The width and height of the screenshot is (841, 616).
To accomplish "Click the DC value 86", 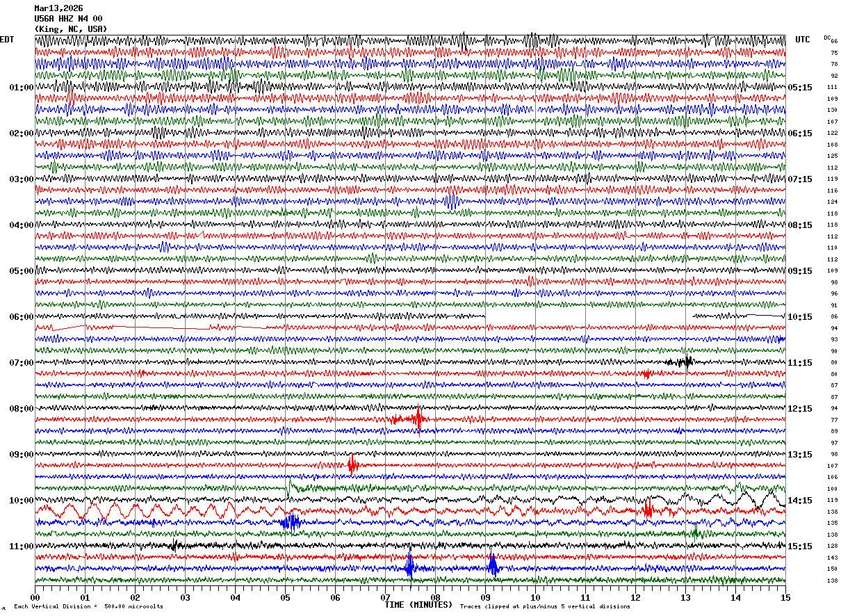I will point(834,316).
